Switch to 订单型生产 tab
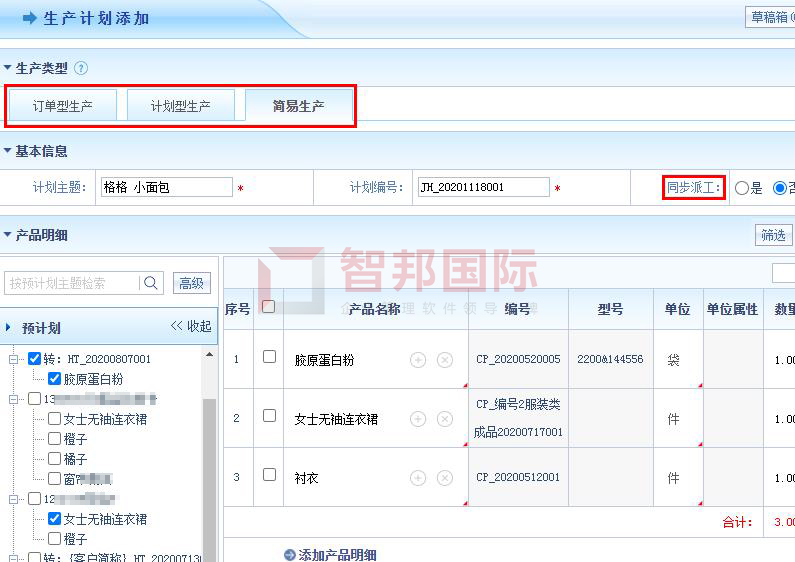Screen dimensions: 795x562 63,106
